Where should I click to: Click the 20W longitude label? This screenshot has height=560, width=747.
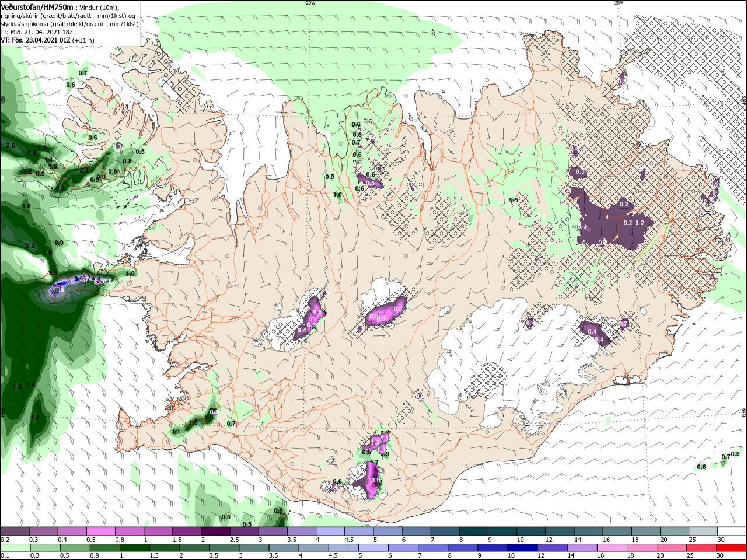coord(310,3)
